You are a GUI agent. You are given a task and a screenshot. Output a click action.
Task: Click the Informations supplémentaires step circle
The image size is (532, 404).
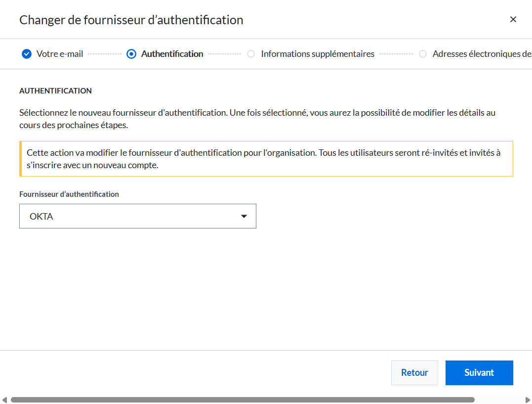pos(251,54)
